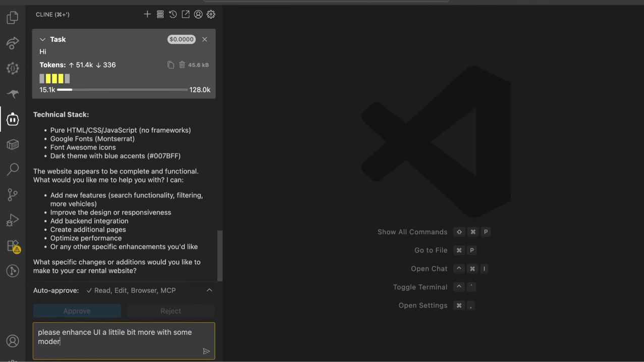Delete task with trash icon

pos(182,65)
